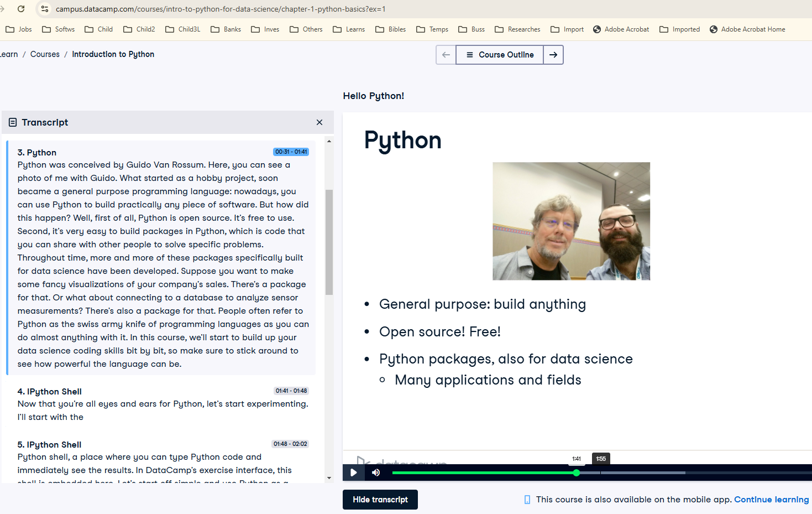Jump to transcript timestamp 00:31 - 01:41
This screenshot has width=812, height=514.
[x=291, y=152]
